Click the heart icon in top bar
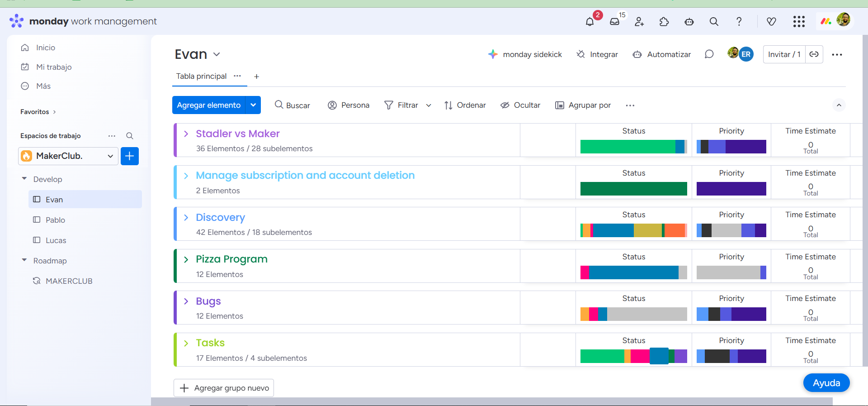 point(771,21)
